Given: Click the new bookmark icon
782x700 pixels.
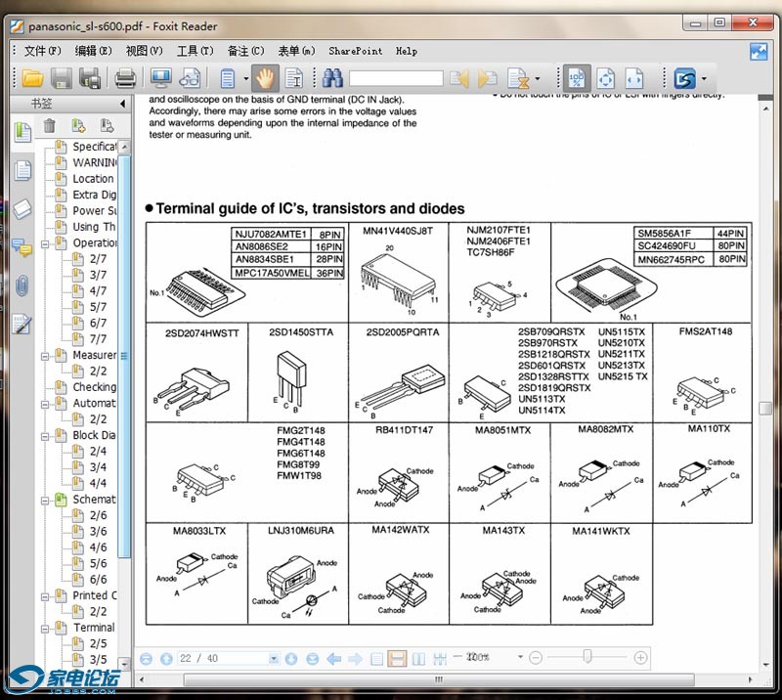Looking at the screenshot, I should (x=78, y=125).
